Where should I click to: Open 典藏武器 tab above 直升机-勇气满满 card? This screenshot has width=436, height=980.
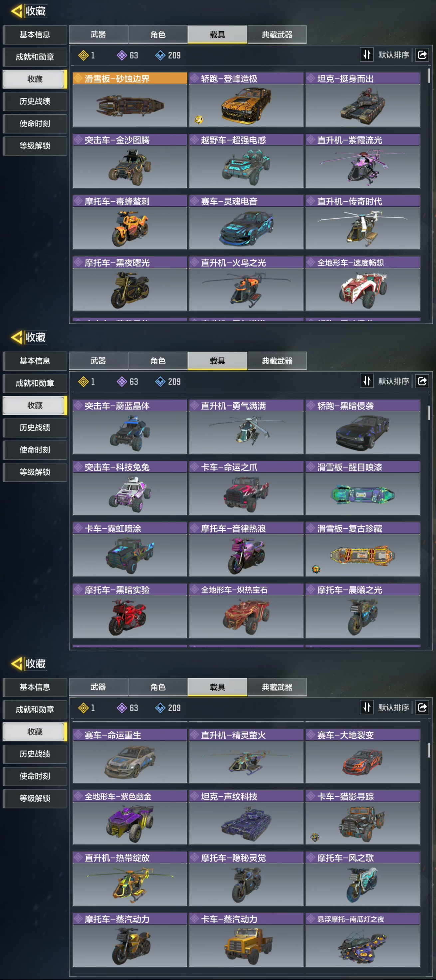[277, 361]
